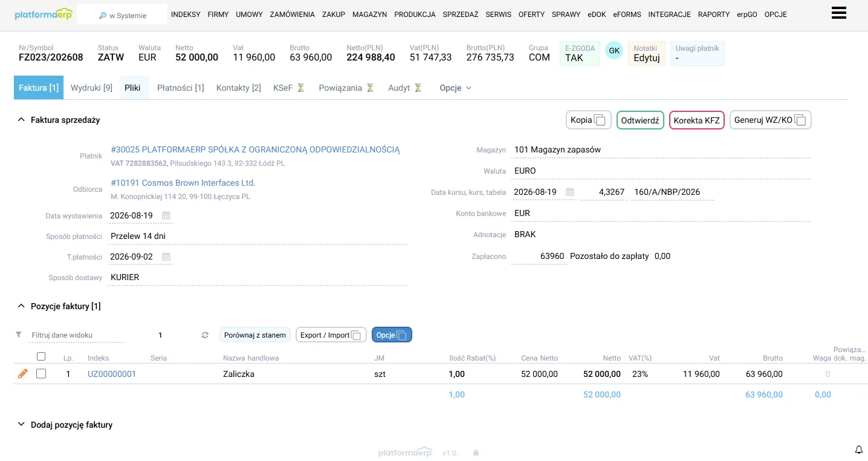Click the Odtwierdź button
Image resolution: width=868 pixels, height=461 pixels.
pos(640,120)
